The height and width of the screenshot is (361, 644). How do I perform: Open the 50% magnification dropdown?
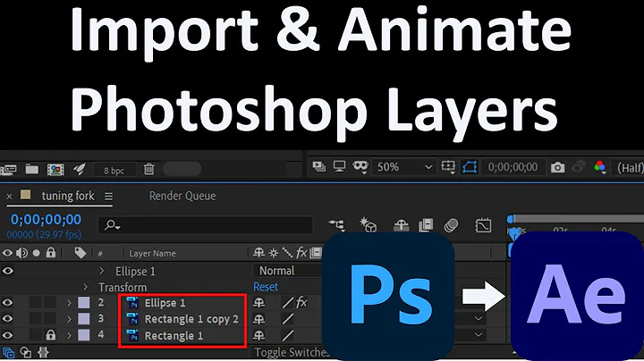[403, 167]
